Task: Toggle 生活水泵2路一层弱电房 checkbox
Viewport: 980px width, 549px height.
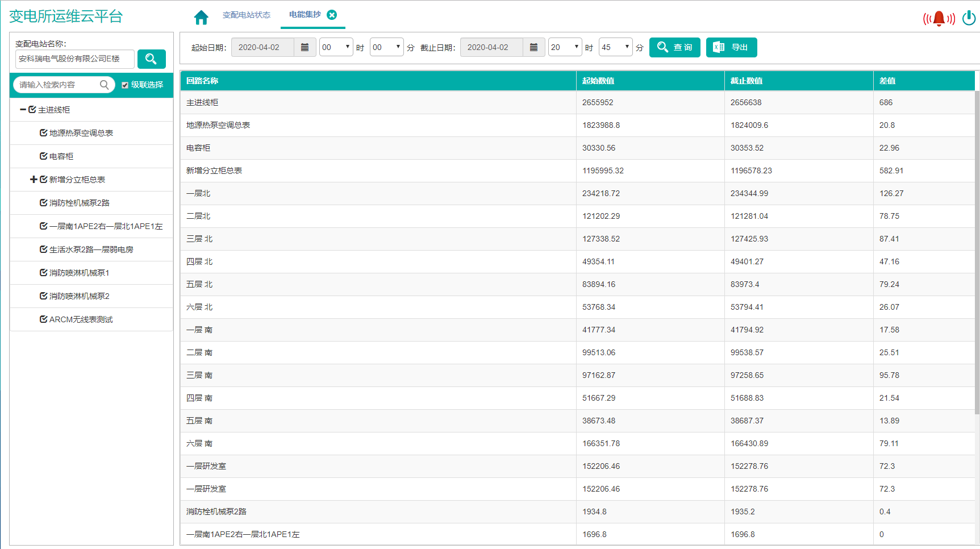Action: tap(44, 249)
